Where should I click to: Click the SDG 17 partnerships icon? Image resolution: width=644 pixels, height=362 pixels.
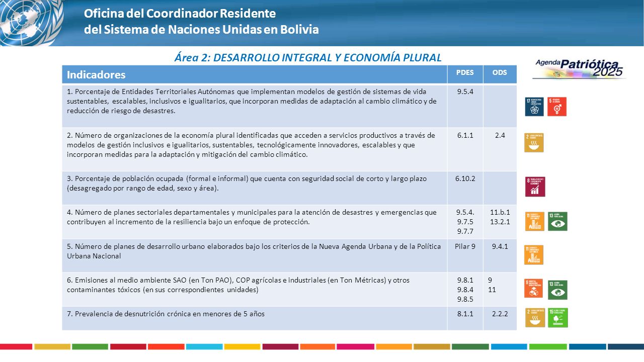coord(534,107)
